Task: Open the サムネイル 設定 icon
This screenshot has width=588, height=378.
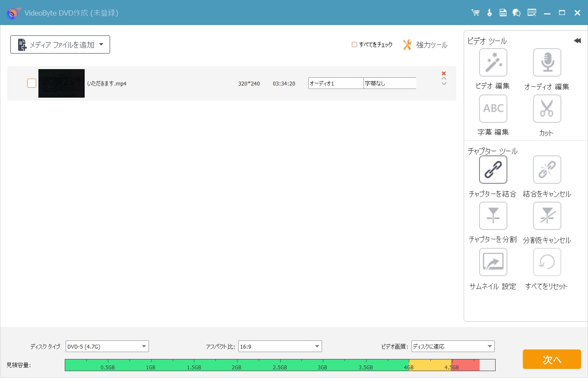Action: click(x=493, y=262)
